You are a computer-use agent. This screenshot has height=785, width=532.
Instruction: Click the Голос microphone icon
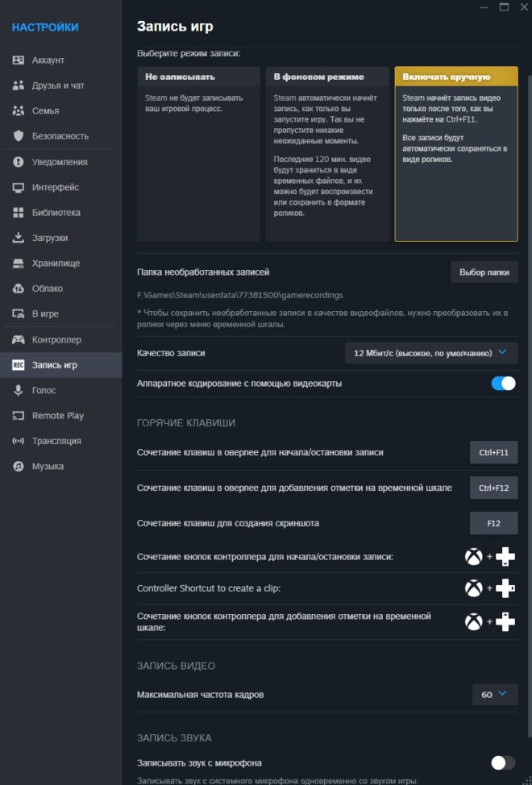pyautogui.click(x=18, y=391)
